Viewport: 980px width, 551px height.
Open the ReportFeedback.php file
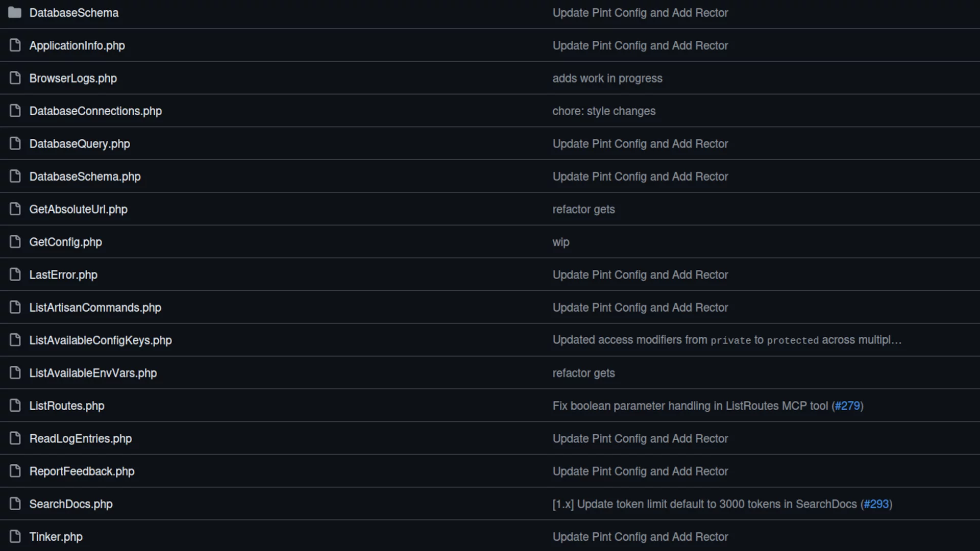tap(82, 471)
